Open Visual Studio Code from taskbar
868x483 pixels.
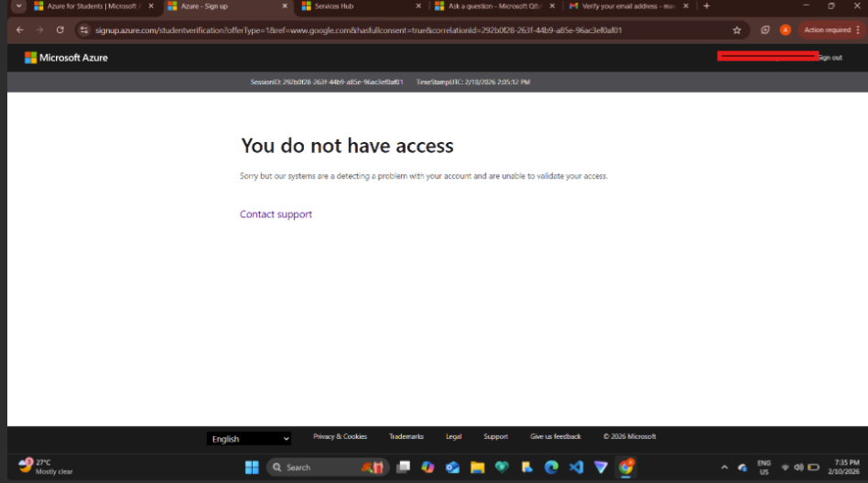(576, 467)
